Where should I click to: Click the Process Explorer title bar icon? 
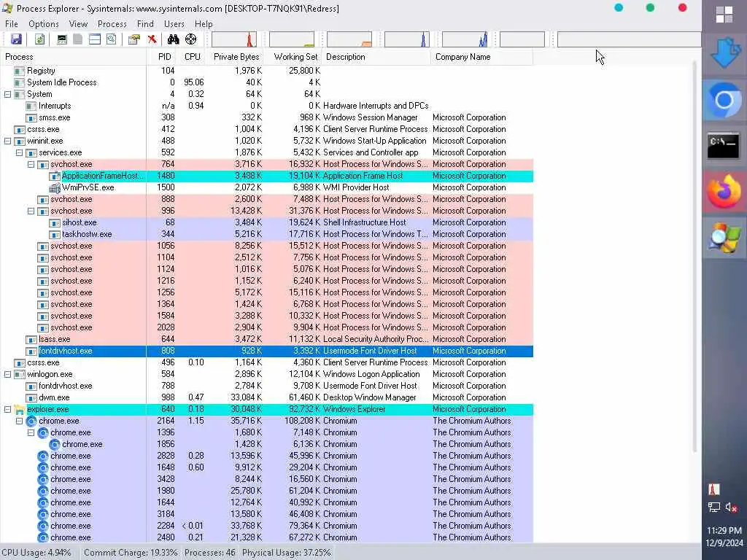click(x=7, y=8)
